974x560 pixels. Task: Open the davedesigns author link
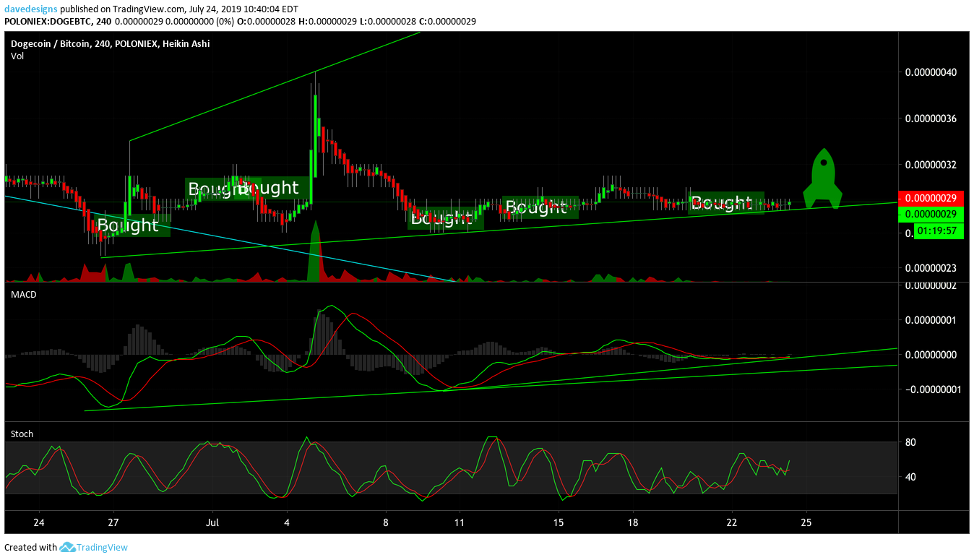[x=31, y=9]
